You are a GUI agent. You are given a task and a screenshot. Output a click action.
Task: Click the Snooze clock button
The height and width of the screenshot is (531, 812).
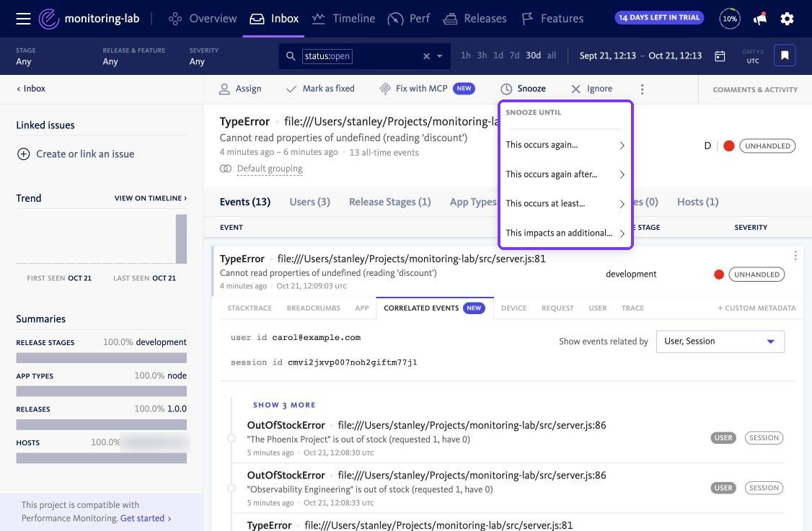pos(523,89)
